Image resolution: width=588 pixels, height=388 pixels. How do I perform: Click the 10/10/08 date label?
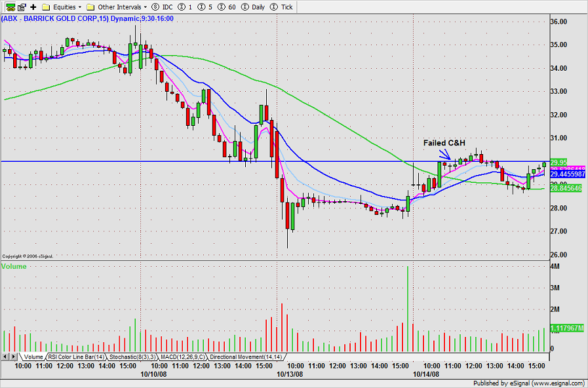point(153,374)
